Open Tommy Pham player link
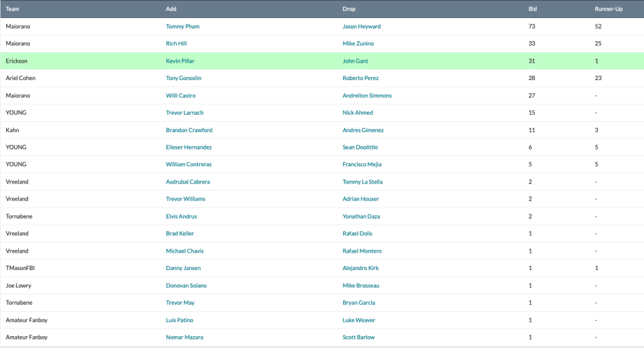The width and height of the screenshot is (644, 348). pyautogui.click(x=182, y=26)
